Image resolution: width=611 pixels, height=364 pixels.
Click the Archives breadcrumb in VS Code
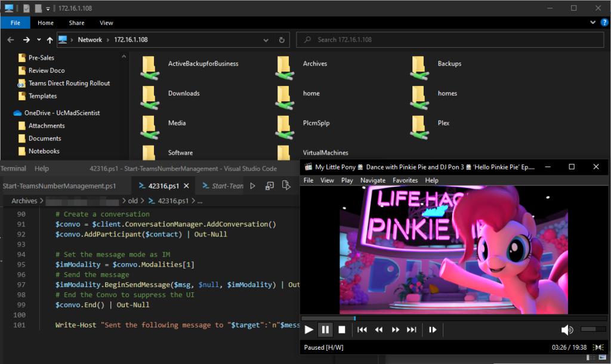[x=24, y=200]
